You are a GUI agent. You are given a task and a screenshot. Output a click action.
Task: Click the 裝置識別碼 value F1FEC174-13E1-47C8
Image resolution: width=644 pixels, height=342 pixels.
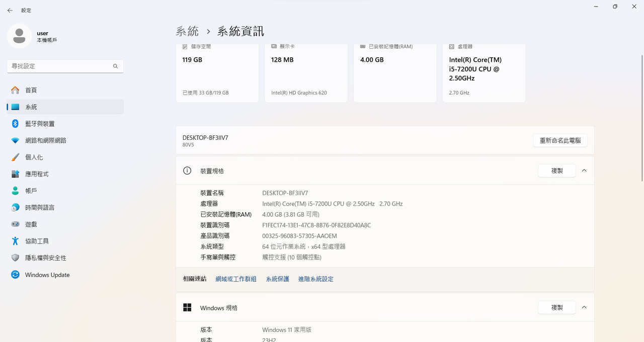[x=316, y=225]
